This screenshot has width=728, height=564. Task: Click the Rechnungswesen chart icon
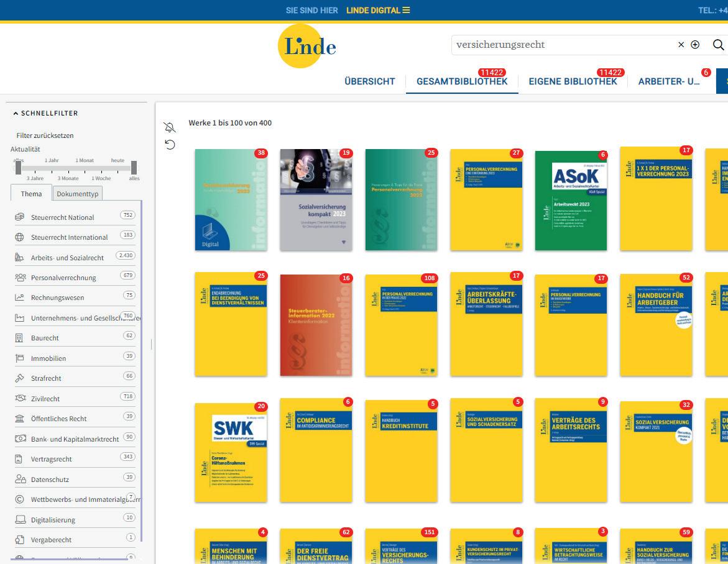[x=19, y=298]
